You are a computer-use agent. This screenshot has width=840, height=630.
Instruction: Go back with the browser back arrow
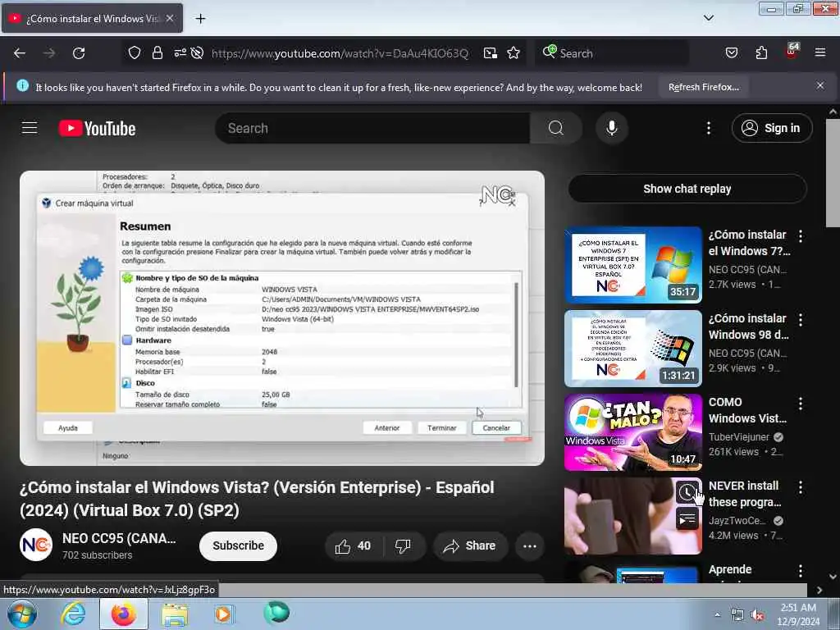[20, 53]
